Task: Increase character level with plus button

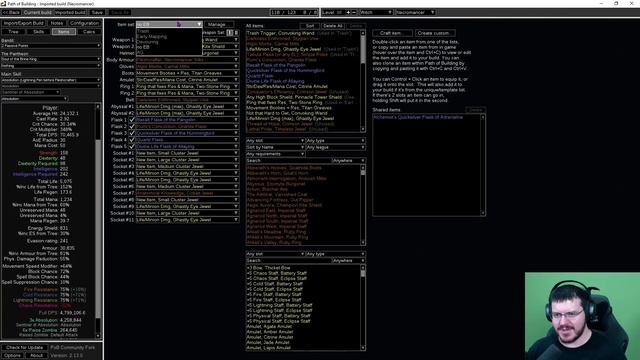Action: click(x=348, y=12)
